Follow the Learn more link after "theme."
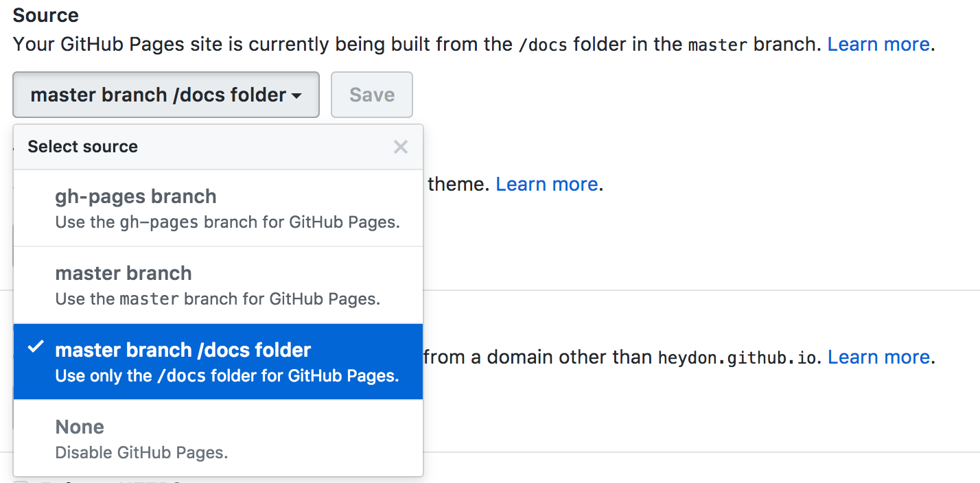This screenshot has height=483, width=980. coord(546,185)
